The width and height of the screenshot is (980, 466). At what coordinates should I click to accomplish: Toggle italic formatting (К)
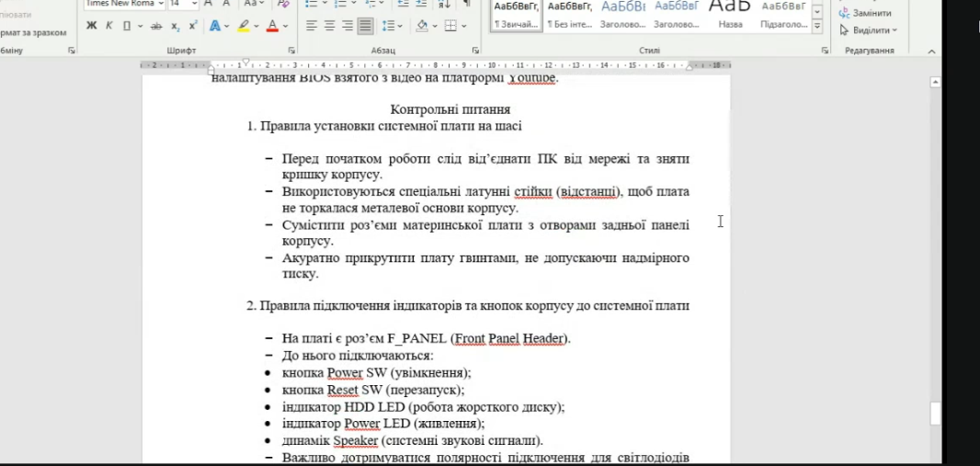click(x=108, y=26)
